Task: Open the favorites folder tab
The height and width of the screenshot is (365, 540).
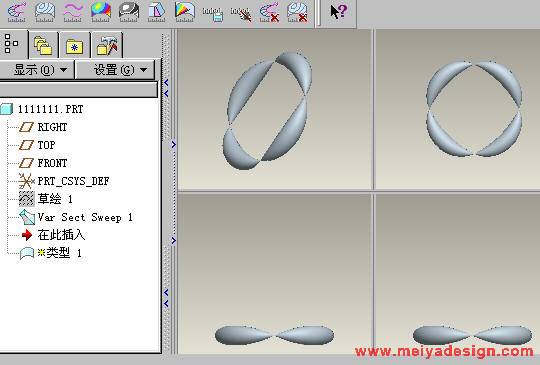Action: pyautogui.click(x=75, y=45)
